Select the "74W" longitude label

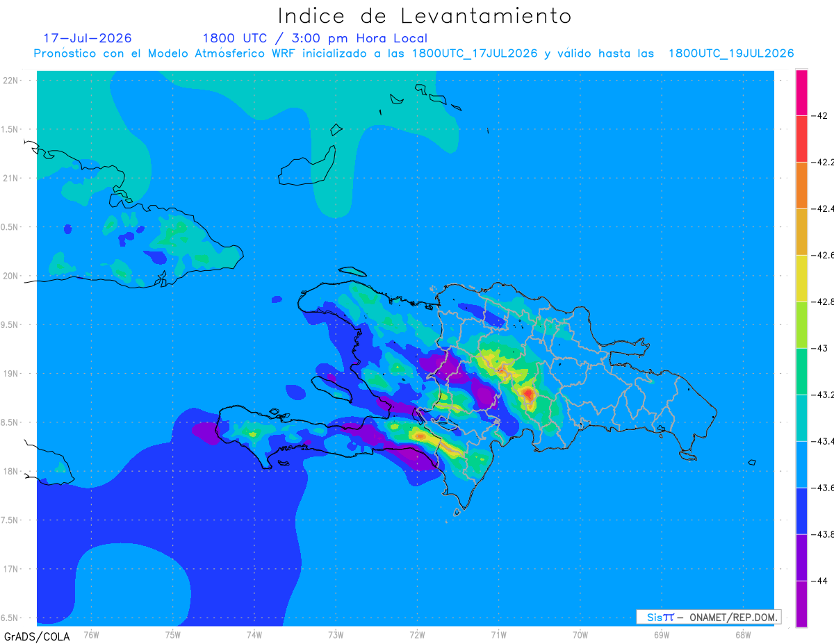point(254,634)
